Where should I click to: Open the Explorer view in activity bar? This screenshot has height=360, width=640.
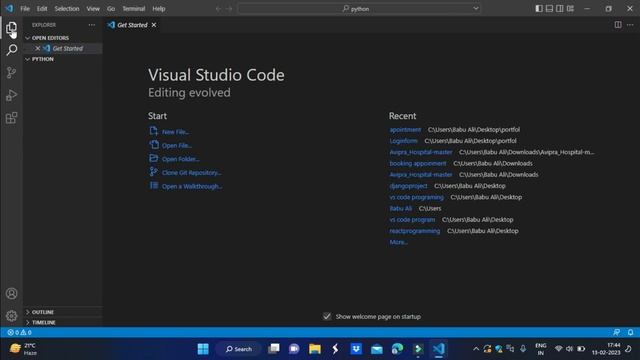coord(11,27)
